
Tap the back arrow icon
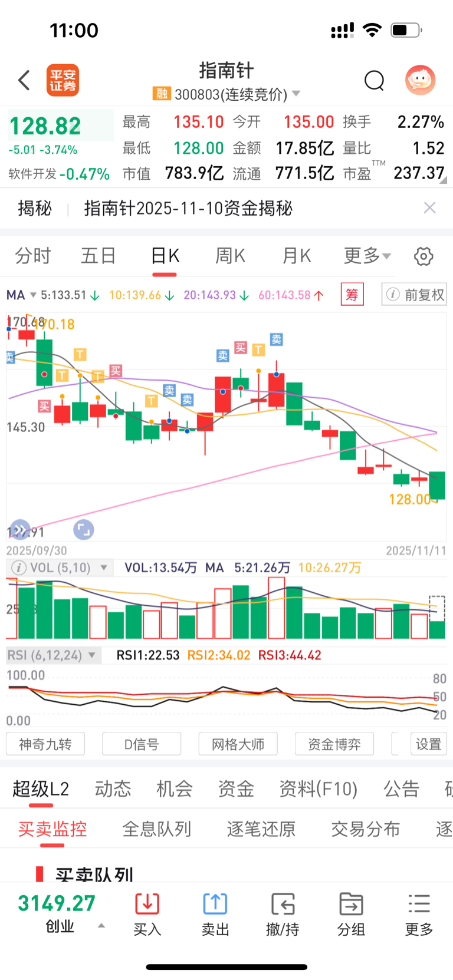(x=24, y=80)
